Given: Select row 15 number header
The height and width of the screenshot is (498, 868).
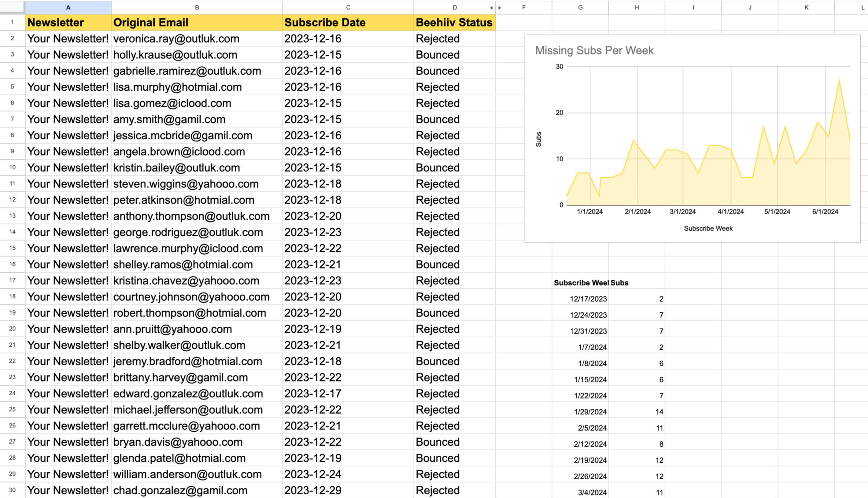Looking at the screenshot, I should 12,248.
